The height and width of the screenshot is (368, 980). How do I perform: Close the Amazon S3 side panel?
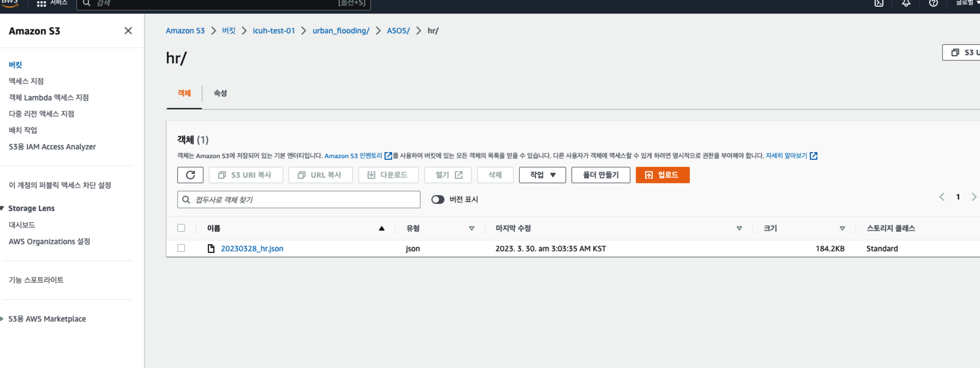pyautogui.click(x=128, y=31)
